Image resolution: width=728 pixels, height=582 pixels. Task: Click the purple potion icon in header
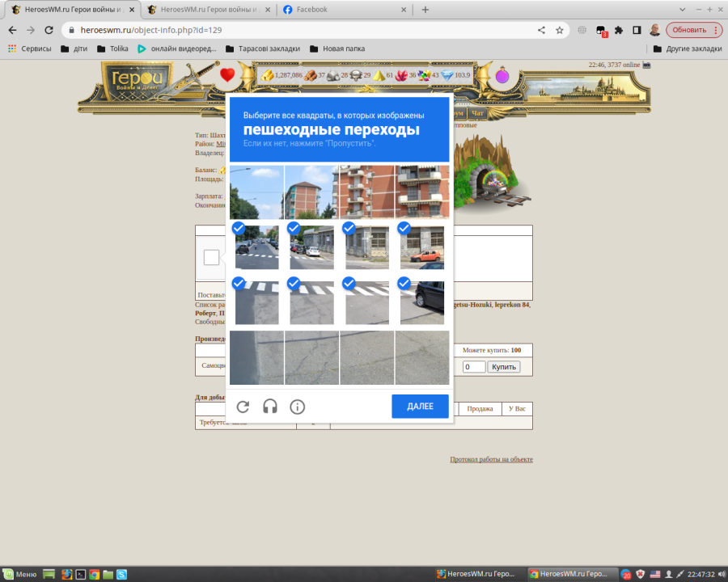pos(502,76)
